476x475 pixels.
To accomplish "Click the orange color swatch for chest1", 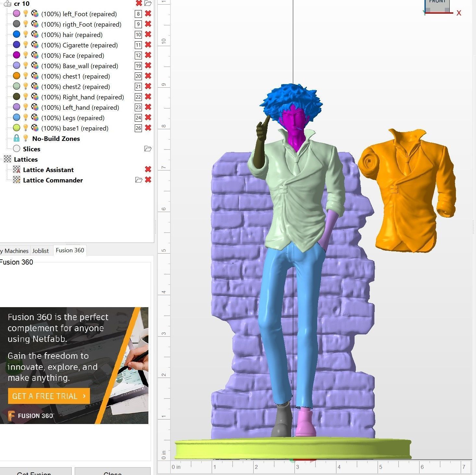I will [17, 76].
